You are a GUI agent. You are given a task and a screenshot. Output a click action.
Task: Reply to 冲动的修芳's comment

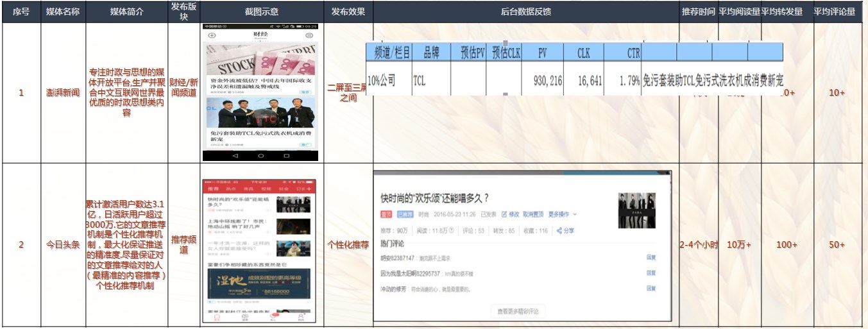[x=651, y=289]
